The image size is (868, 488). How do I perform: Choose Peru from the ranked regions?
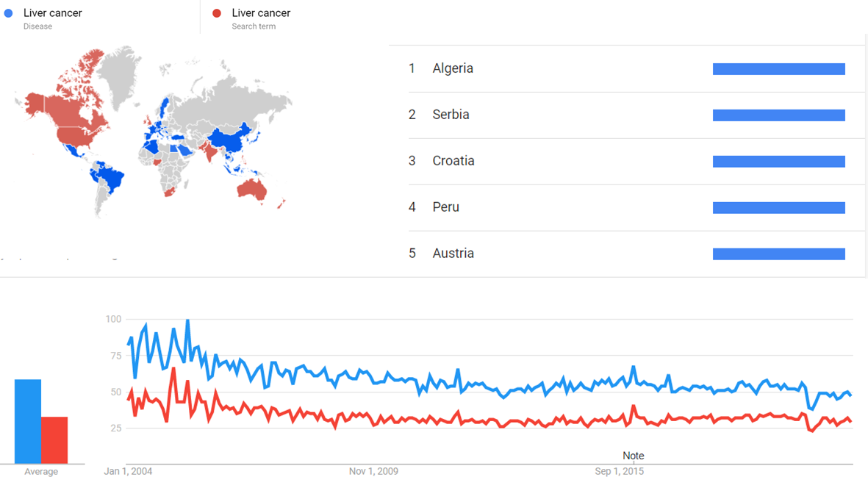click(445, 207)
